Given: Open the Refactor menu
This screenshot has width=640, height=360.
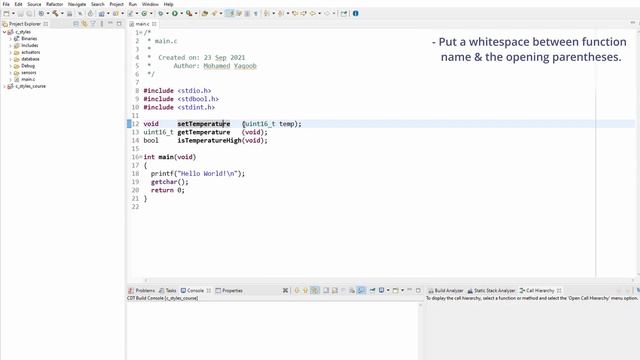Looking at the screenshot, I should click(x=54, y=4).
